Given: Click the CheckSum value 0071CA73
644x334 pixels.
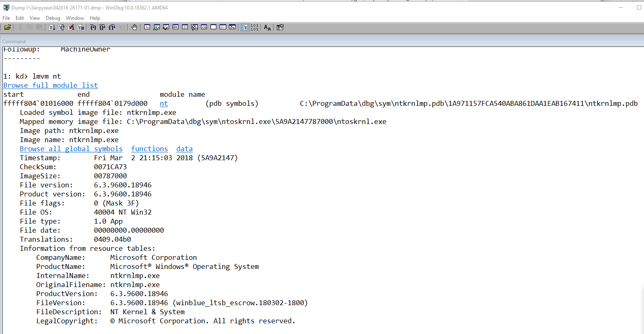Looking at the screenshot, I should pyautogui.click(x=110, y=167).
